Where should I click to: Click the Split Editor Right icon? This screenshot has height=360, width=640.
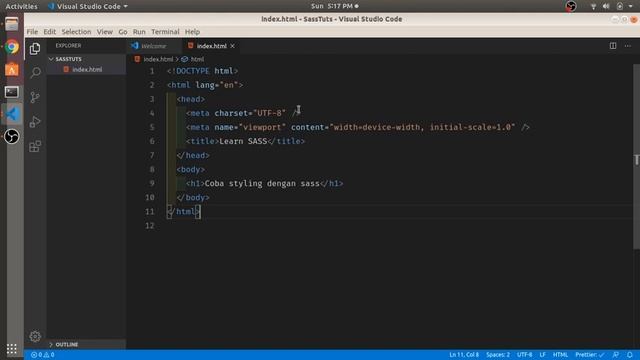point(613,46)
